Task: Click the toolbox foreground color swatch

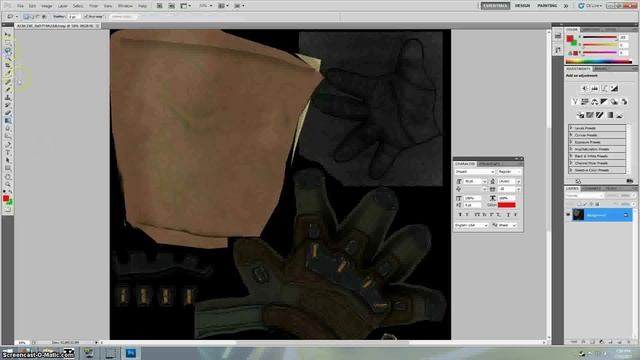Action: click(x=6, y=199)
